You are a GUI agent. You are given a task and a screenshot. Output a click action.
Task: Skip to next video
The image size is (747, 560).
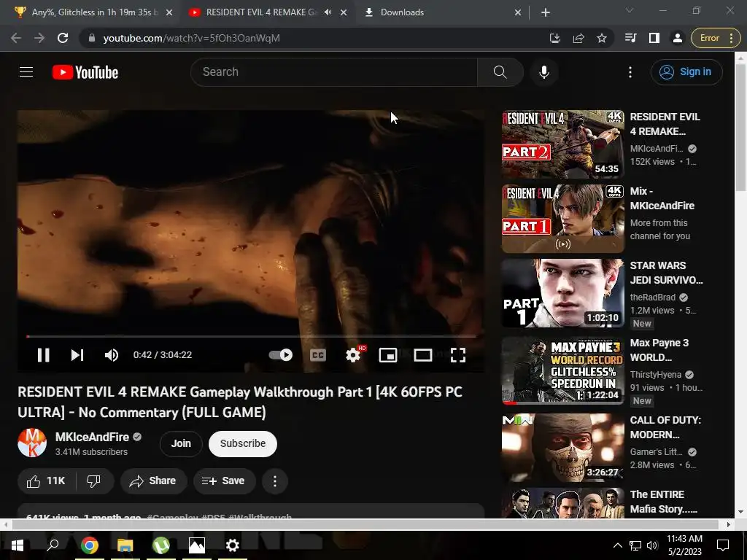click(x=77, y=355)
